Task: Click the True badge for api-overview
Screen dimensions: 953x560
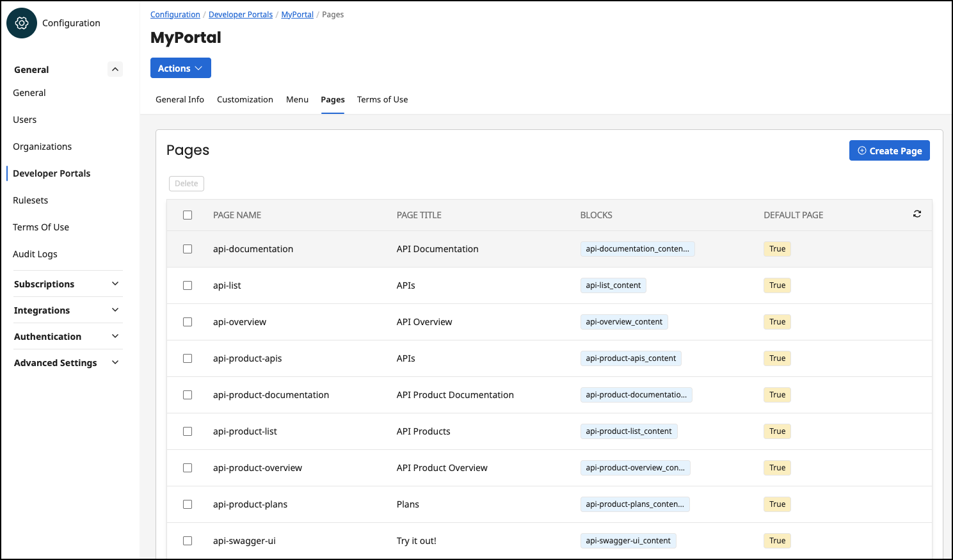Action: [776, 321]
